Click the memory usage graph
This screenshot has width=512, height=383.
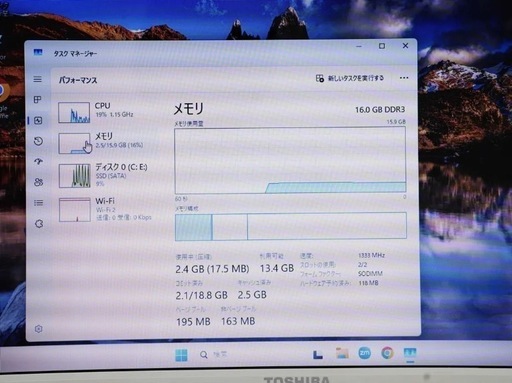(x=290, y=160)
